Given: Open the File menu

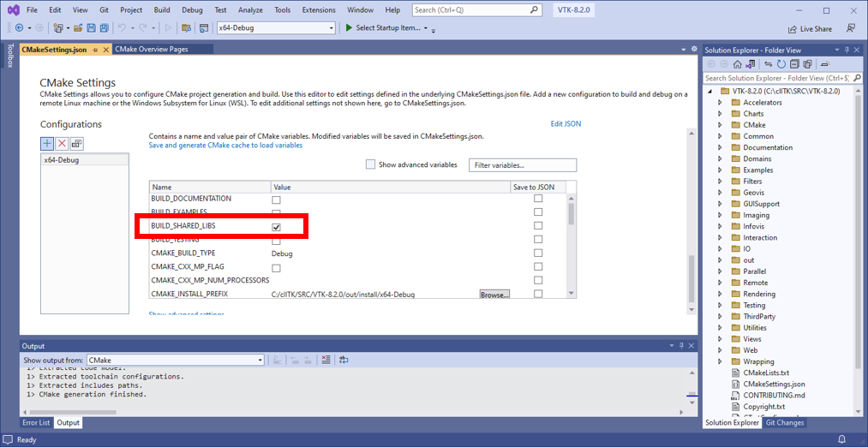Looking at the screenshot, I should tap(33, 10).
